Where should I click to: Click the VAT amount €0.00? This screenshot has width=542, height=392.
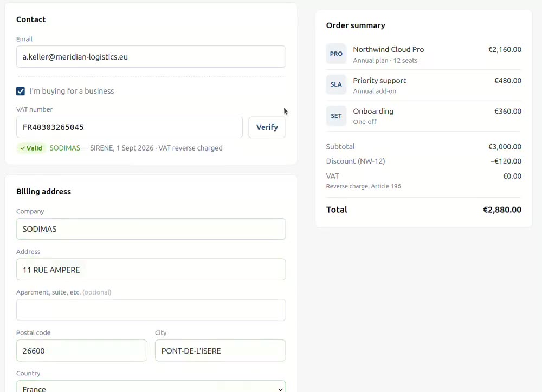[x=512, y=176]
